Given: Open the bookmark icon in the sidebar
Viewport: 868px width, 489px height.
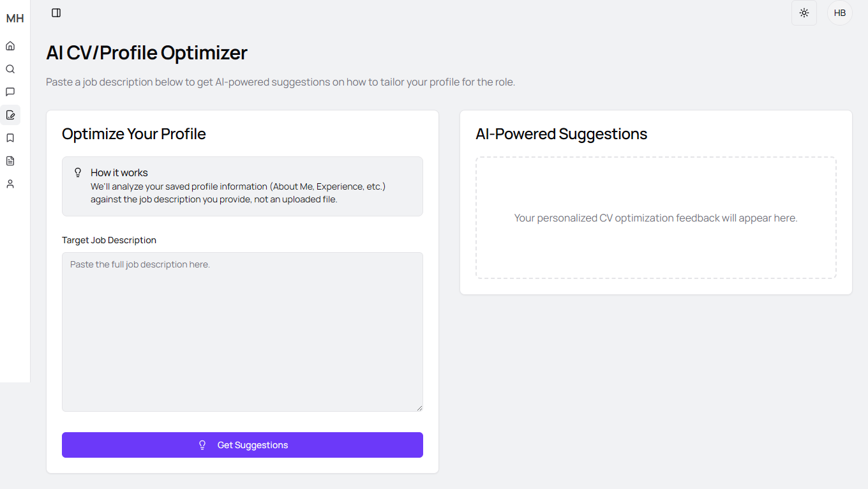Looking at the screenshot, I should coord(10,138).
